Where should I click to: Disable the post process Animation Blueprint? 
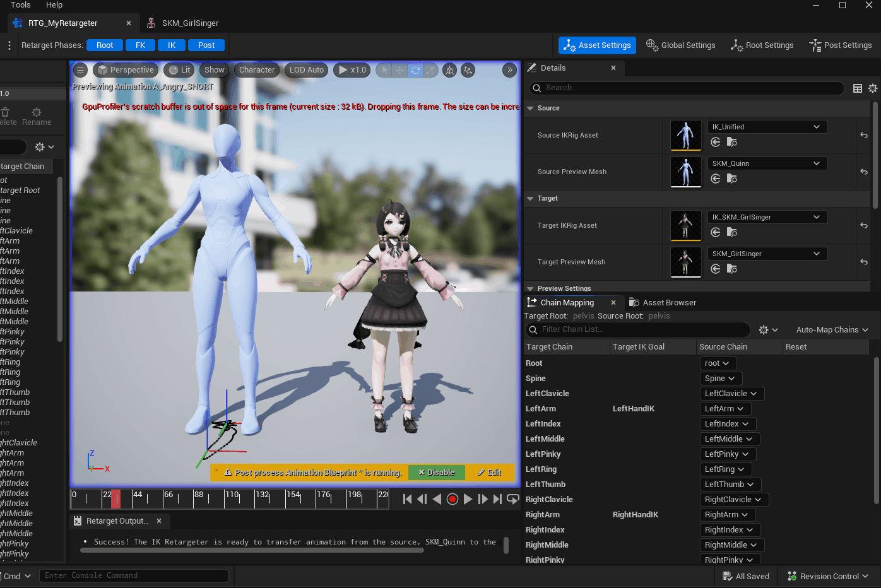[437, 473]
